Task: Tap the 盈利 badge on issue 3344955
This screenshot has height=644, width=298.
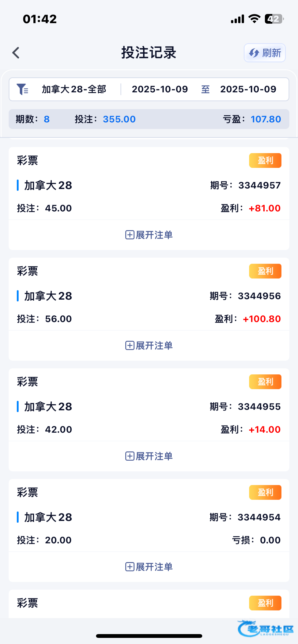Action: pos(265,382)
